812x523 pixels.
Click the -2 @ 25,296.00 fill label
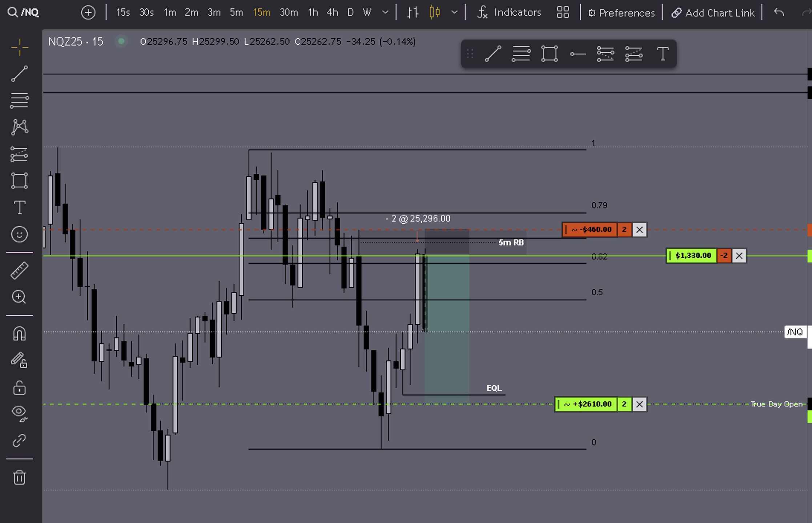tap(418, 219)
